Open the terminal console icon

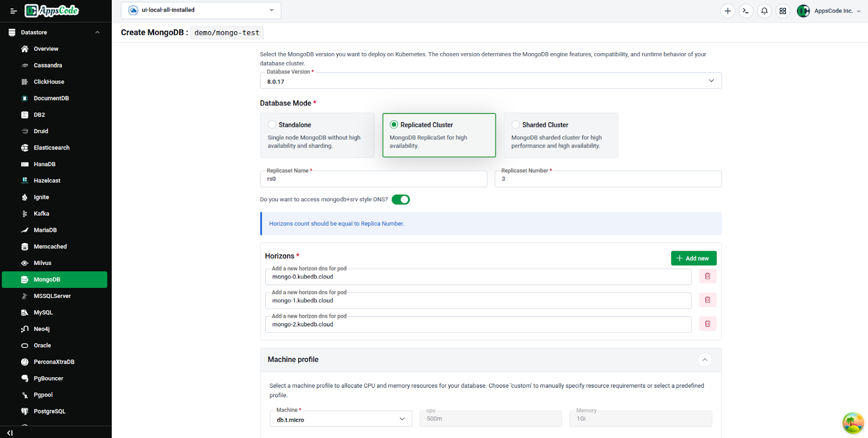(x=746, y=11)
